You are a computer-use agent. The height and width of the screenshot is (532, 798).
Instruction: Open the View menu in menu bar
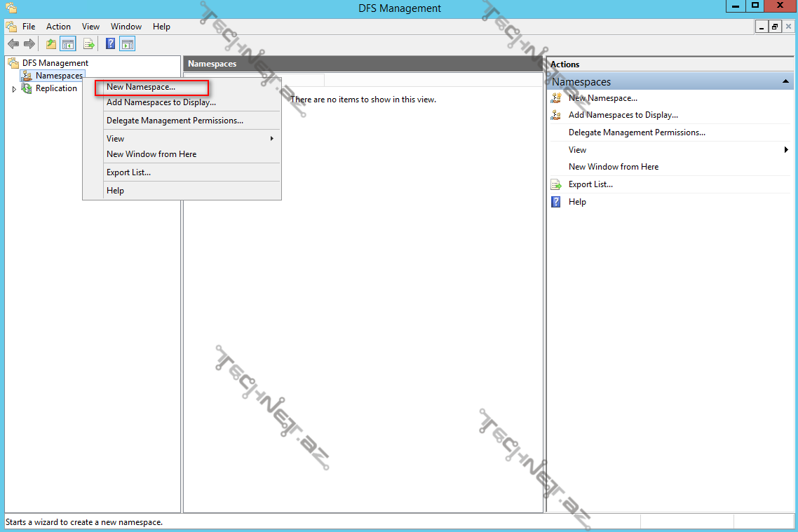(x=90, y=27)
